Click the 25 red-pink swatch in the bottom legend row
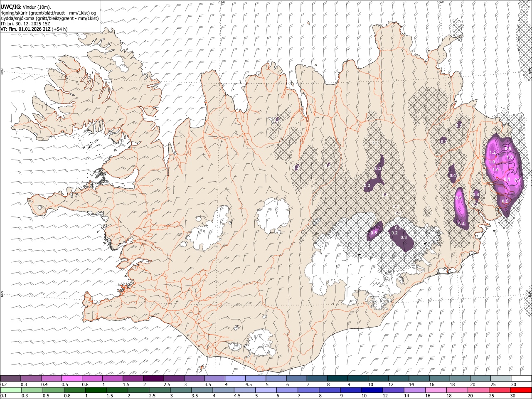 click(x=500, y=390)
